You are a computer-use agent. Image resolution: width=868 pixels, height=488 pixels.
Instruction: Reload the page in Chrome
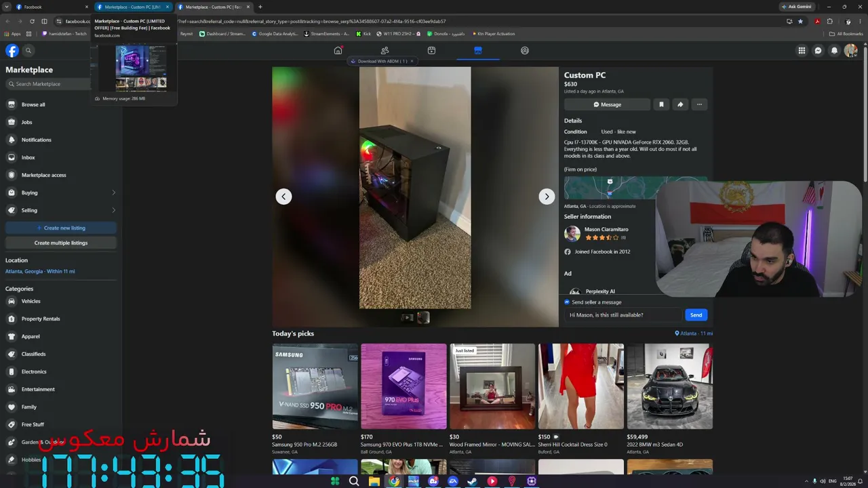[32, 21]
